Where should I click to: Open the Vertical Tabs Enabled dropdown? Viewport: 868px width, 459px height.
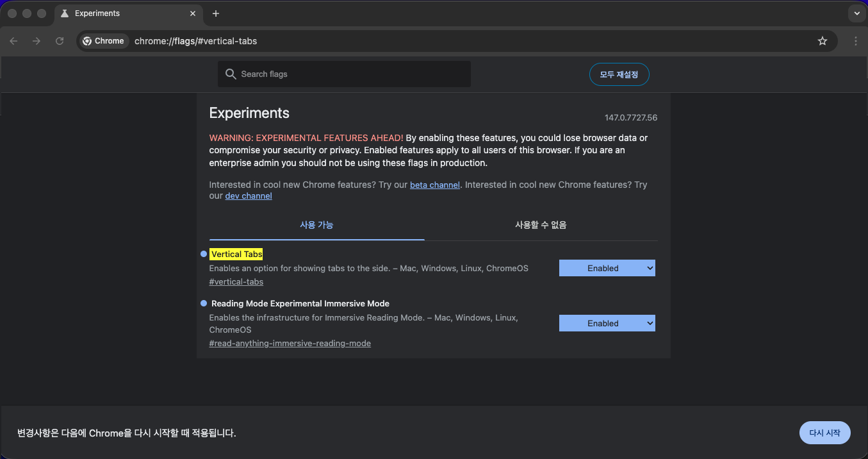tap(607, 268)
